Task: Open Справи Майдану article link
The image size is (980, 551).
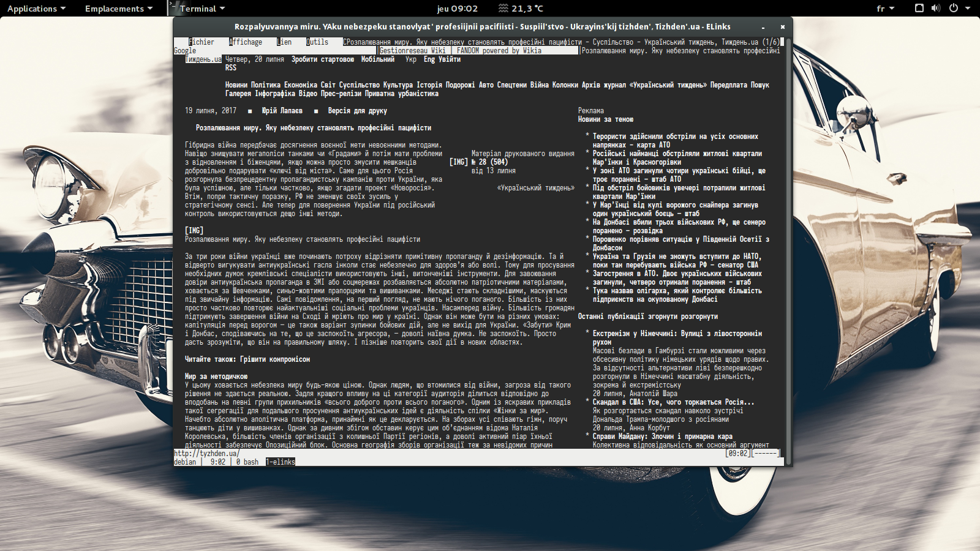Action: tap(663, 437)
